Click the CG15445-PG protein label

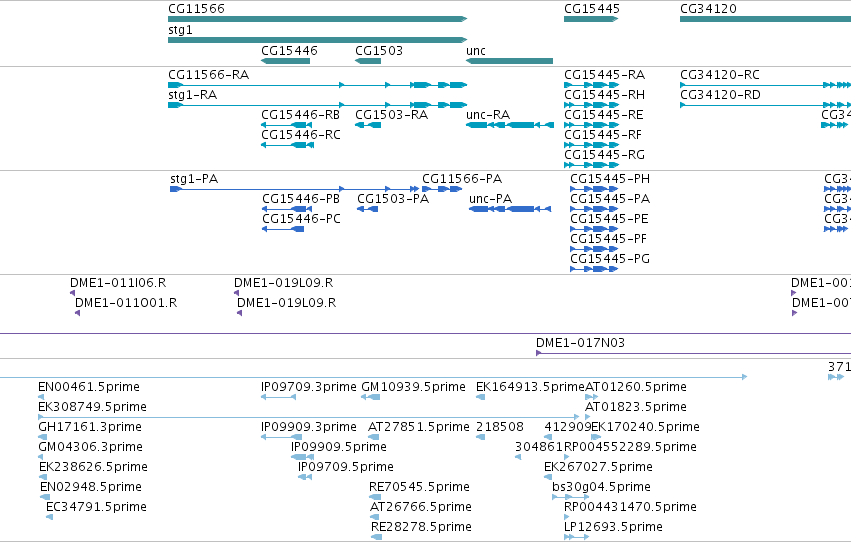(x=609, y=259)
